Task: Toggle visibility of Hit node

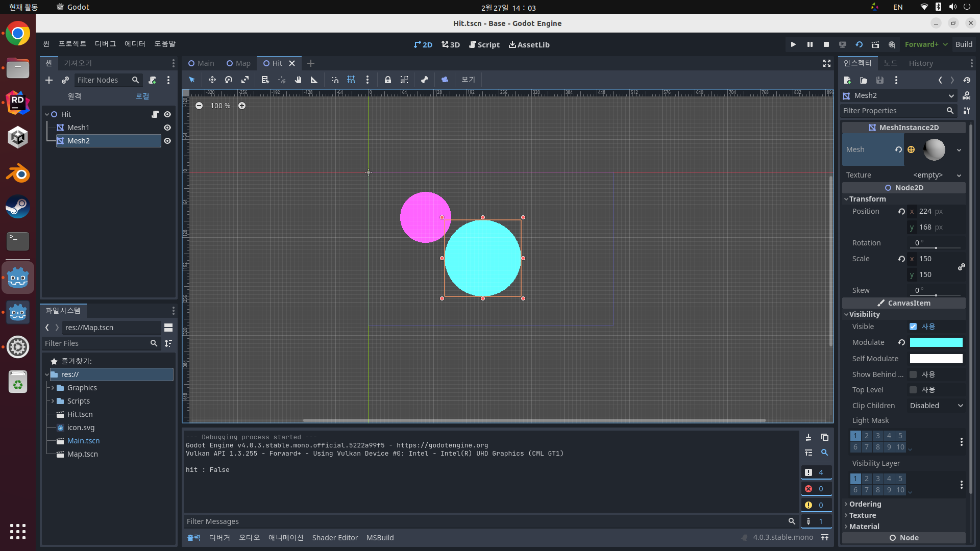Action: [x=167, y=114]
